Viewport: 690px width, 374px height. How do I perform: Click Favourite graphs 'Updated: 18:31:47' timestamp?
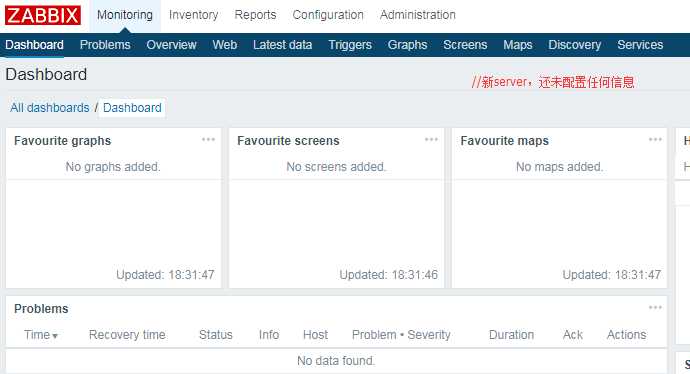coord(165,275)
